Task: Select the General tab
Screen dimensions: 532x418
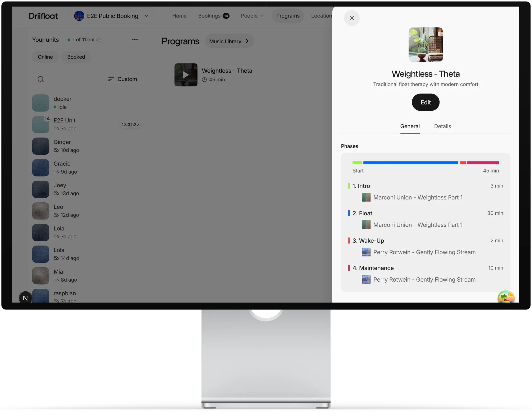Action: tap(410, 126)
